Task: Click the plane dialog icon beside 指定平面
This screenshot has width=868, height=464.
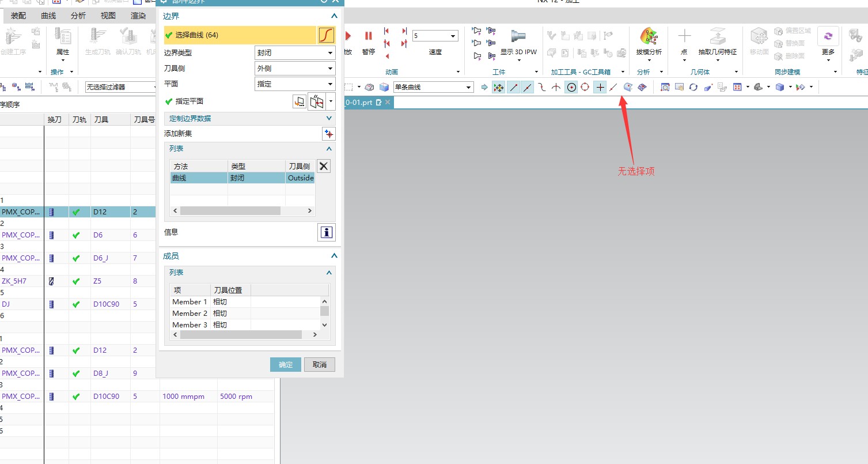Action: point(300,101)
